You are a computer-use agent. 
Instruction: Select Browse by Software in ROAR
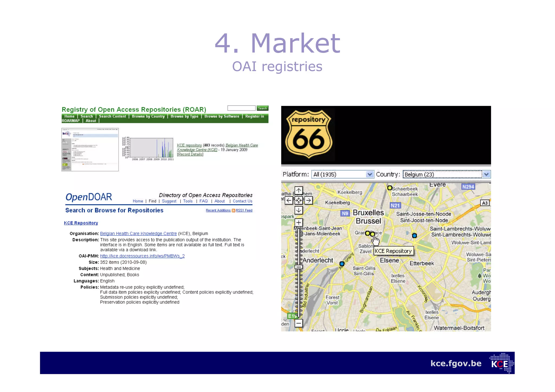point(222,116)
